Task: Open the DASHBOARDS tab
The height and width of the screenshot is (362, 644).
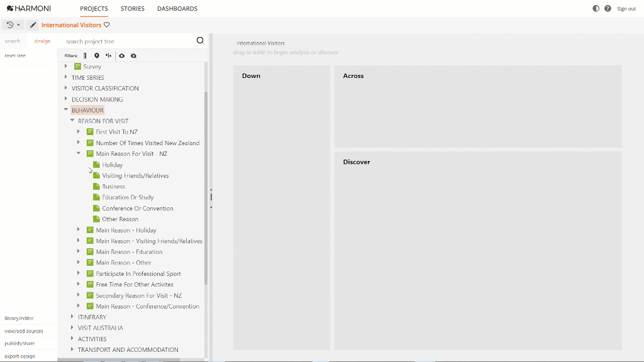Action: coord(177,9)
